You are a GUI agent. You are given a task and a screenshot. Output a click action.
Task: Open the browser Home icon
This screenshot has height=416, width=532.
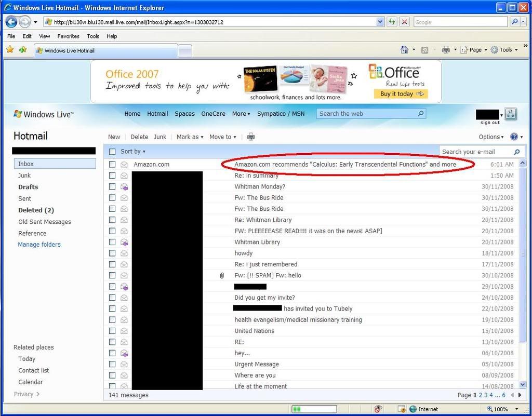coord(404,50)
